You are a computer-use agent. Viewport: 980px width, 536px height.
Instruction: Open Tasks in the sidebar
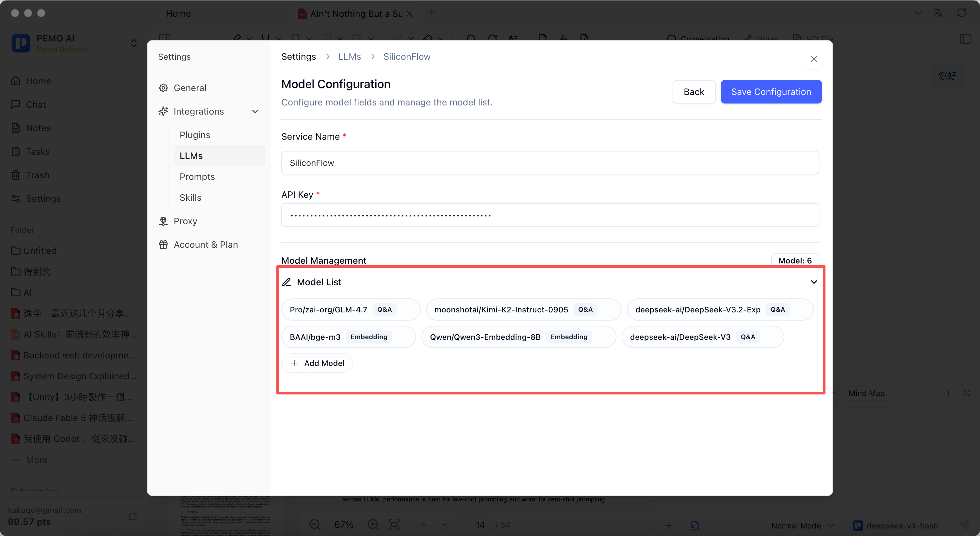(x=38, y=152)
